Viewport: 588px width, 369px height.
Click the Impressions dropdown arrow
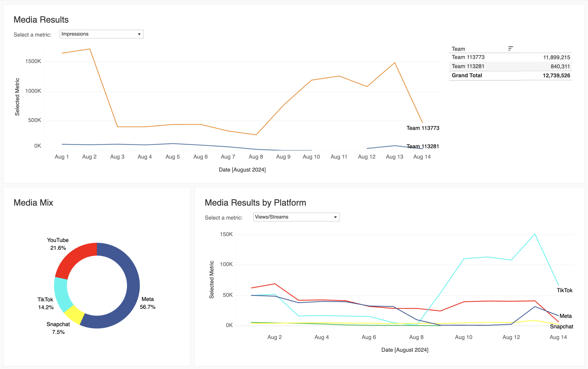pos(139,34)
